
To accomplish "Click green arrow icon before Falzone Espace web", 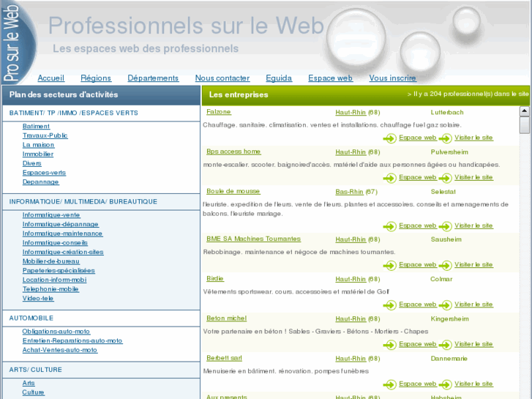I will pyautogui.click(x=390, y=138).
